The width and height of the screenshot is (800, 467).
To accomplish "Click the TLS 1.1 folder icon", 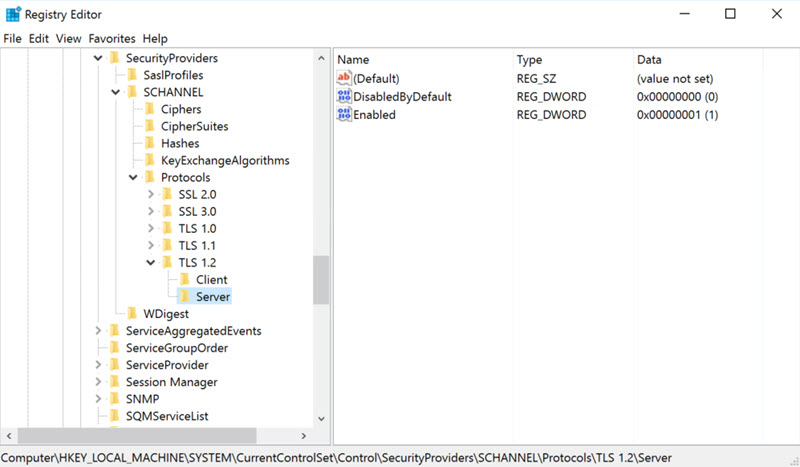I will [x=167, y=245].
